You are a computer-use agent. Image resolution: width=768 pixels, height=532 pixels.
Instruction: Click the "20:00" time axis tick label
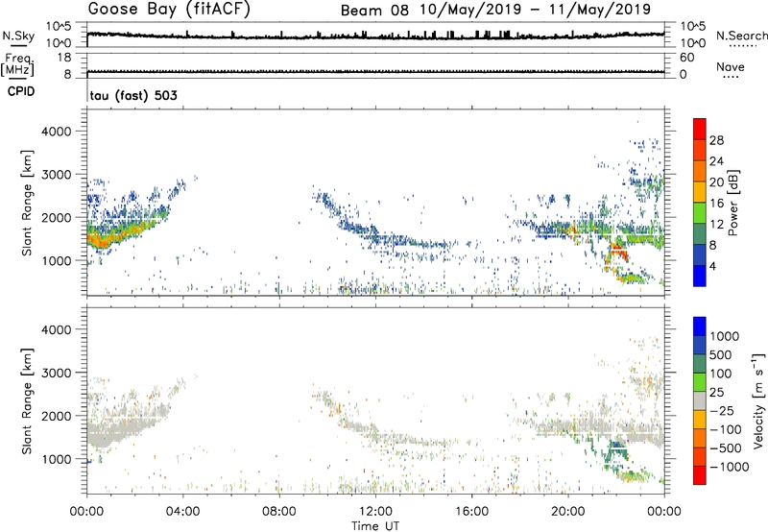(x=568, y=512)
